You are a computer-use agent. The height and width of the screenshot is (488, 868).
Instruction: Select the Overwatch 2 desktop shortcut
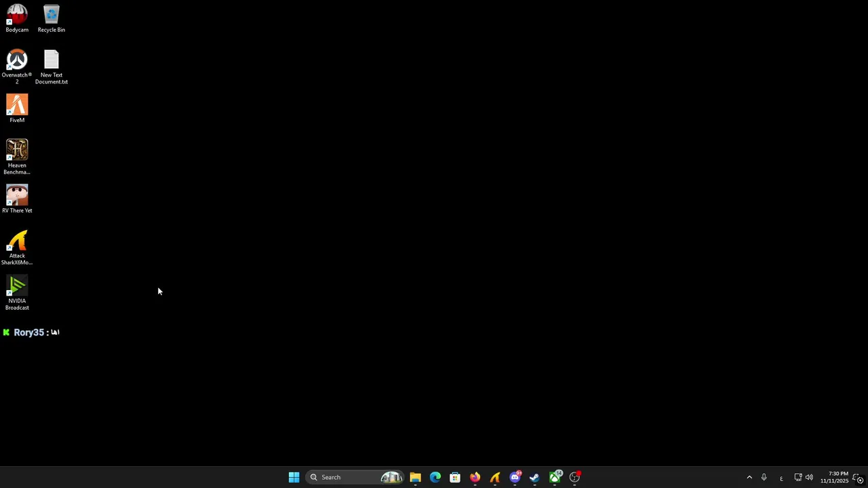tap(17, 66)
